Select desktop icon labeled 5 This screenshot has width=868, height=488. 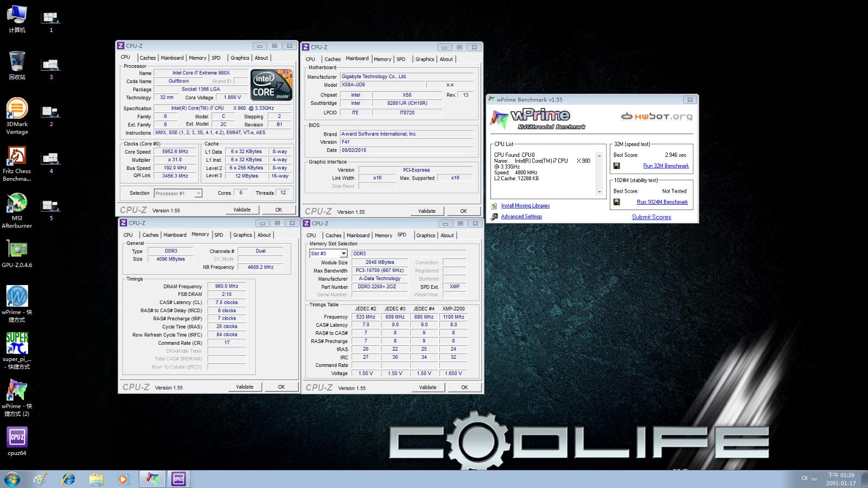[x=51, y=210]
